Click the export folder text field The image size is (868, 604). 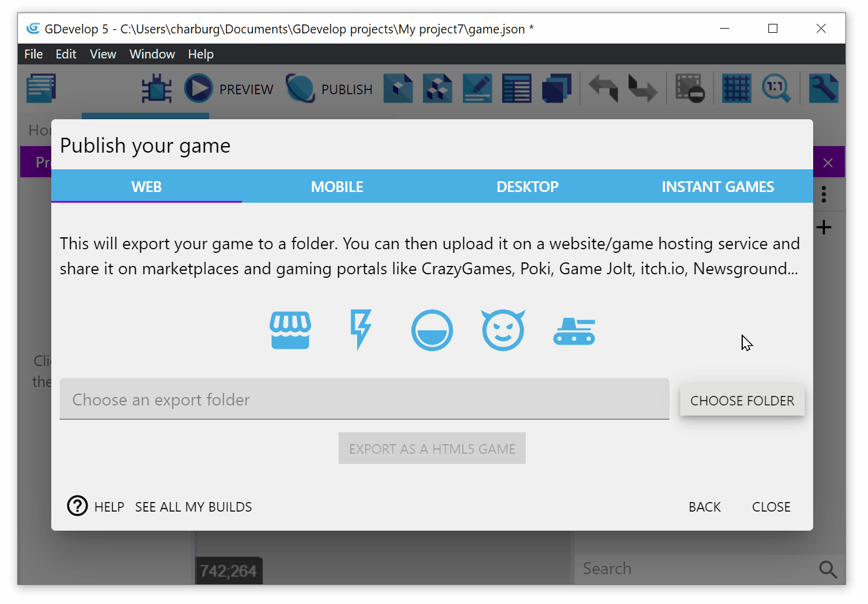[364, 399]
